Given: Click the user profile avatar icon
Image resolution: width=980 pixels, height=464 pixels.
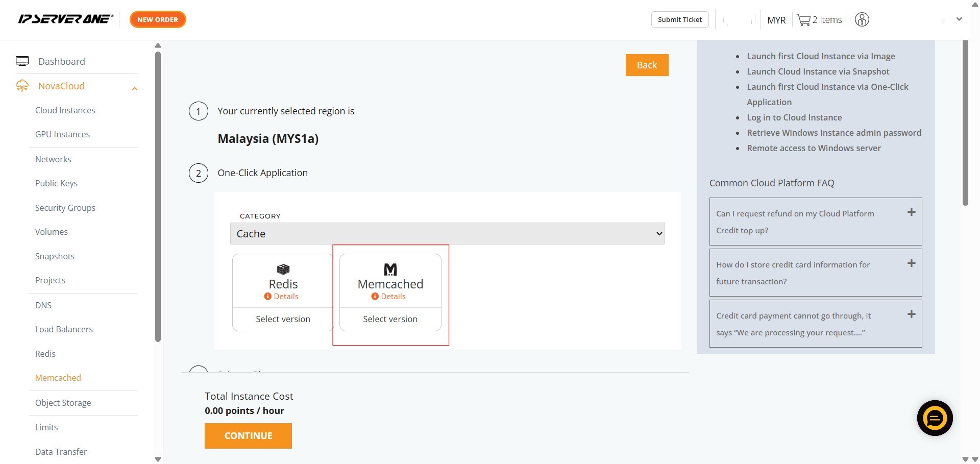Looking at the screenshot, I should (862, 20).
